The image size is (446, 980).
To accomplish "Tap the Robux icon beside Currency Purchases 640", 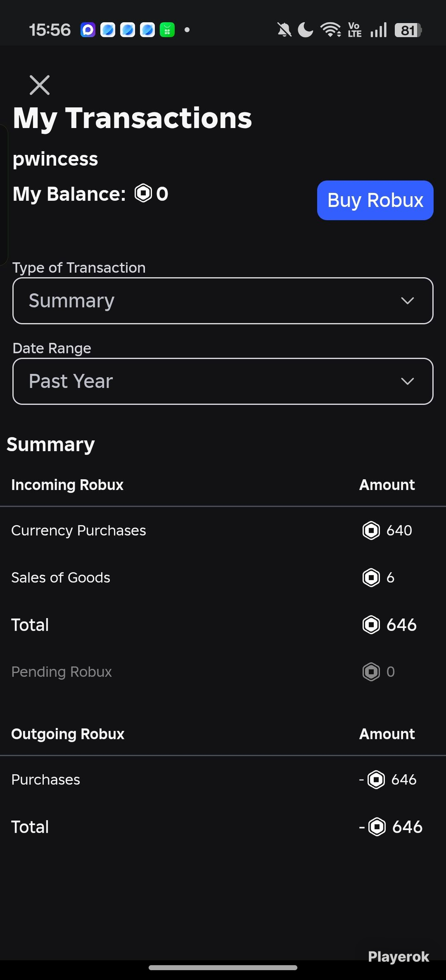I will (371, 530).
